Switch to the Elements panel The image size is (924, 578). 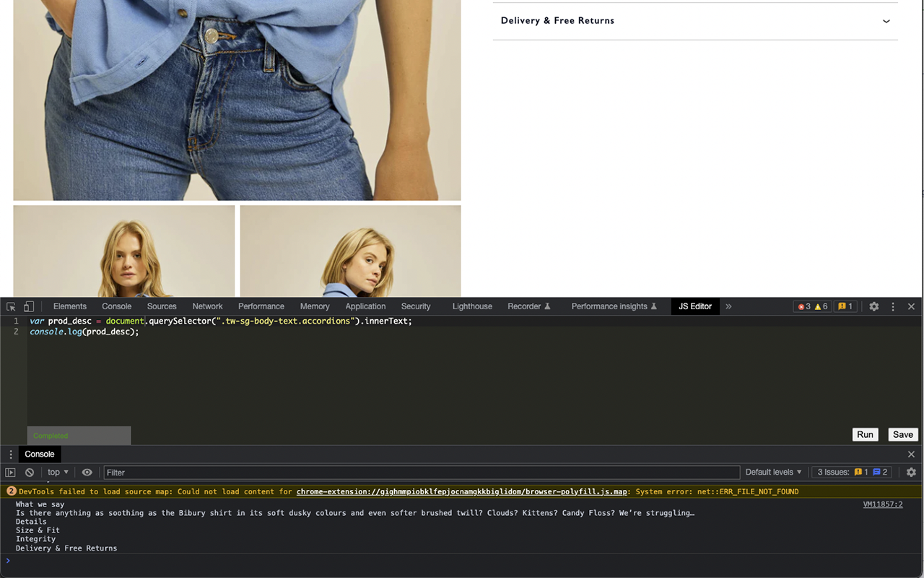pyautogui.click(x=69, y=306)
